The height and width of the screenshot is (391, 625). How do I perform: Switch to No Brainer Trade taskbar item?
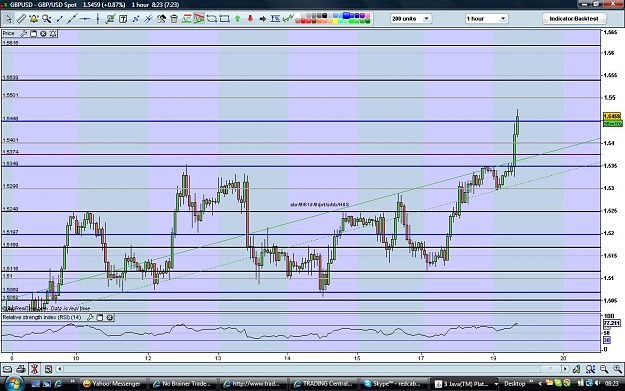(x=183, y=384)
